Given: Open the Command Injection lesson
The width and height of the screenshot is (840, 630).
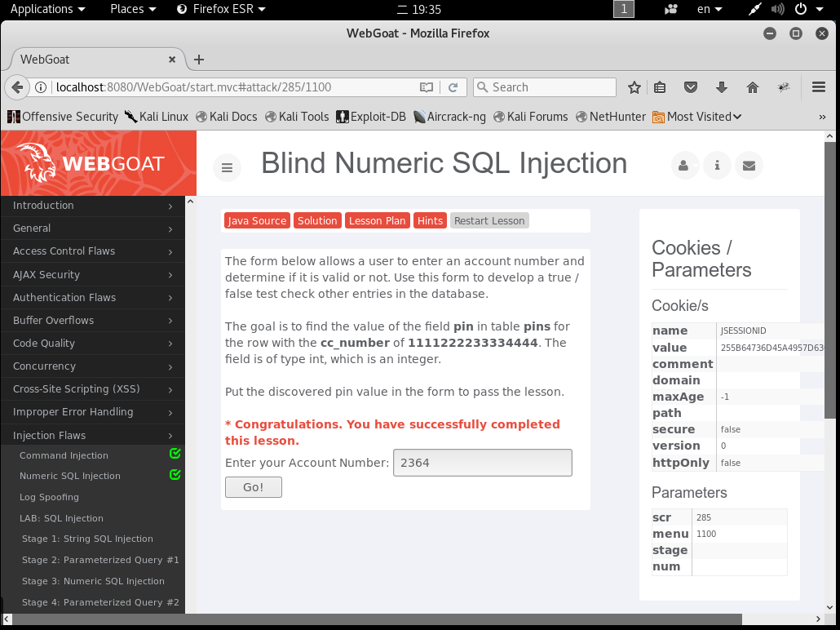Looking at the screenshot, I should click(x=64, y=455).
